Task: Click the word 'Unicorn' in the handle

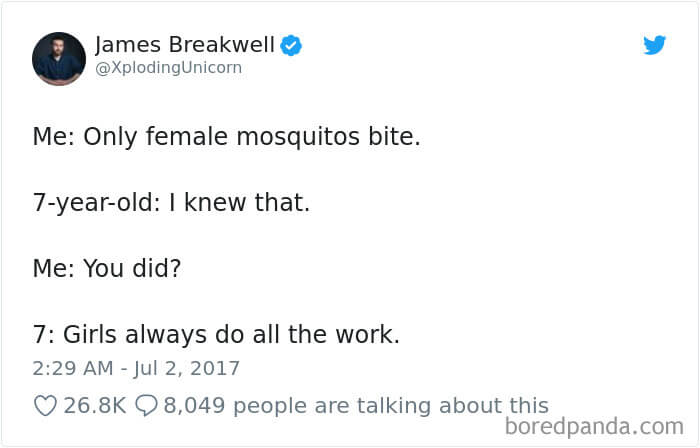Action: pos(212,68)
